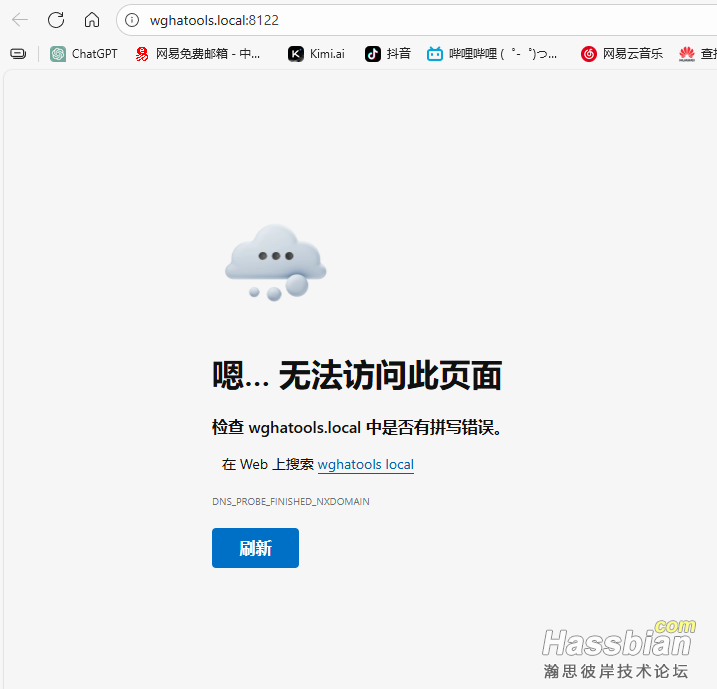This screenshot has width=717, height=689.
Task: Open the ChatGPT bookmark
Action: coord(83,54)
